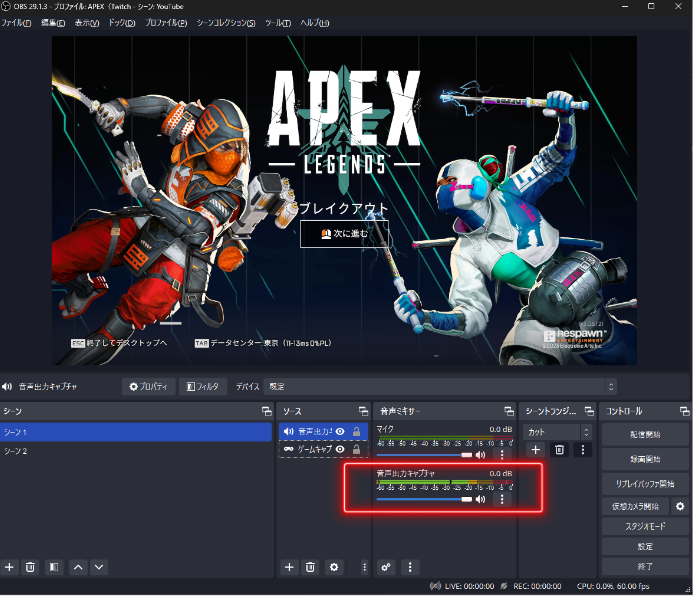Screen dimensions: 693x596
Task: Open audio mixer menu at the mixer bottom
Action: click(410, 567)
